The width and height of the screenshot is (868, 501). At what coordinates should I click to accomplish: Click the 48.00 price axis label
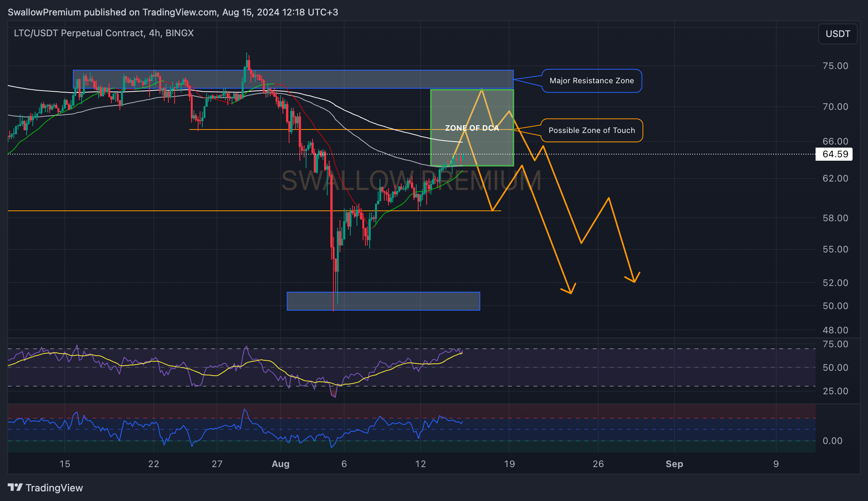[835, 330]
